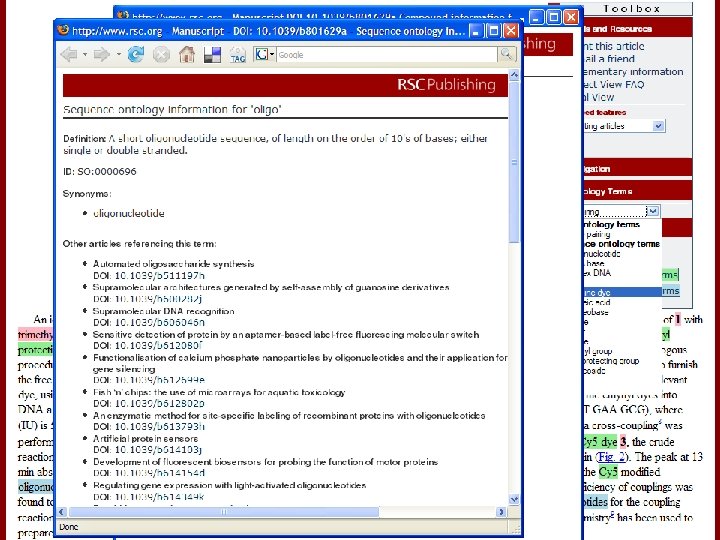Open 'Project View FAQ' link in Toolbox

tap(614, 84)
